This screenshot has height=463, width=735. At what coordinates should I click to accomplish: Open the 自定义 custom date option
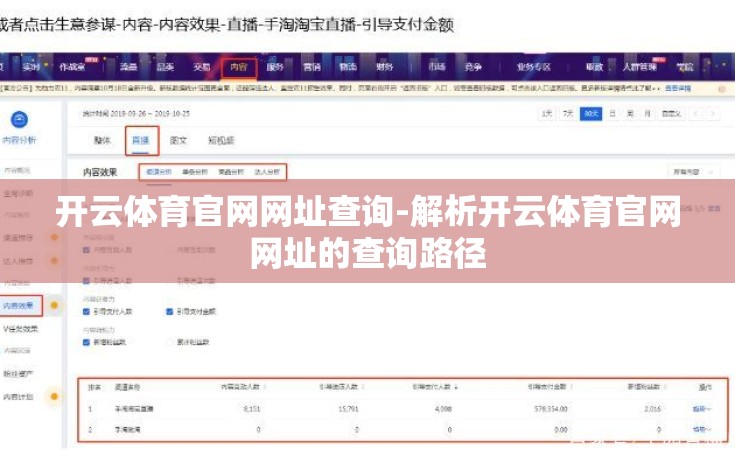click(671, 114)
